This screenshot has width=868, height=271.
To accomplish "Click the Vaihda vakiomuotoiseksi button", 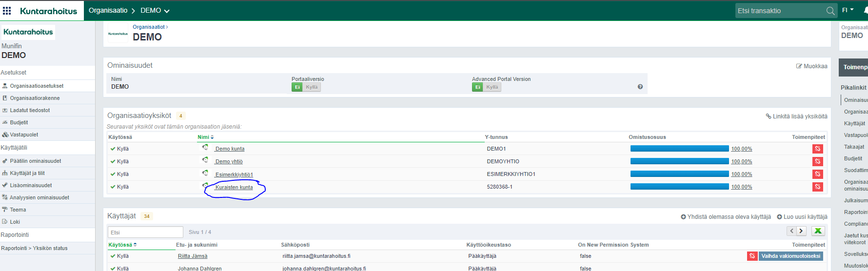I will pos(790,256).
